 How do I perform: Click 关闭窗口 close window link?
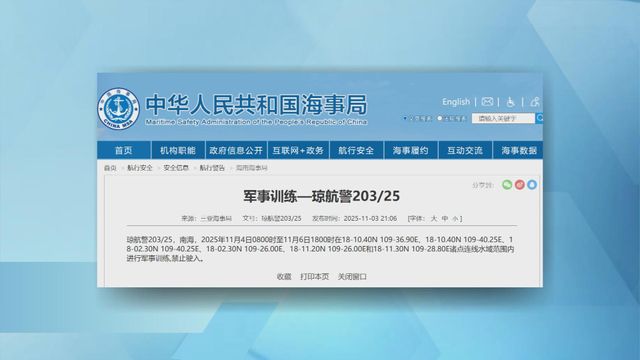pyautogui.click(x=352, y=277)
